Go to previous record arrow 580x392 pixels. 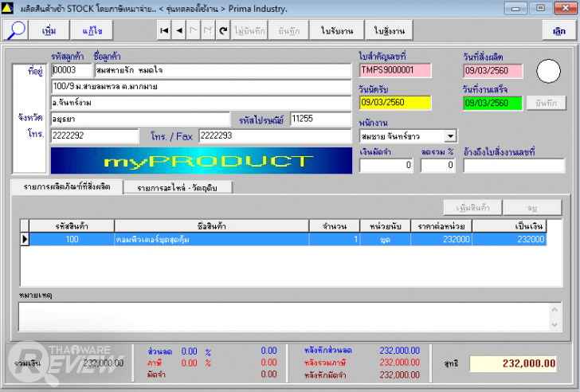pos(178,30)
